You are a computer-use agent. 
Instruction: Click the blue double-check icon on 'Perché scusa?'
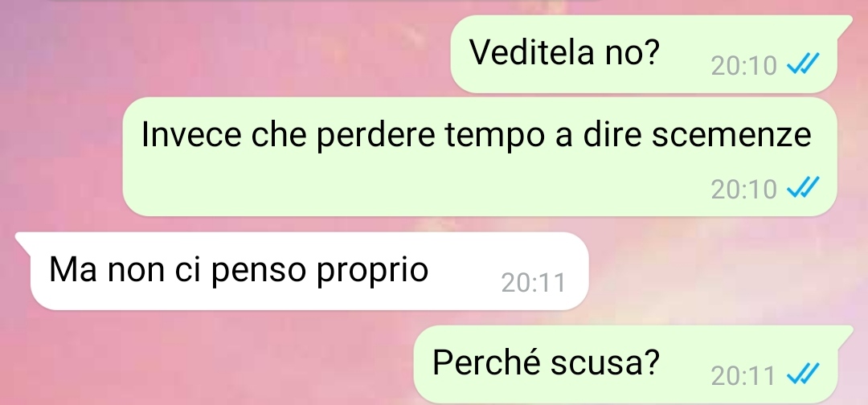tap(803, 375)
